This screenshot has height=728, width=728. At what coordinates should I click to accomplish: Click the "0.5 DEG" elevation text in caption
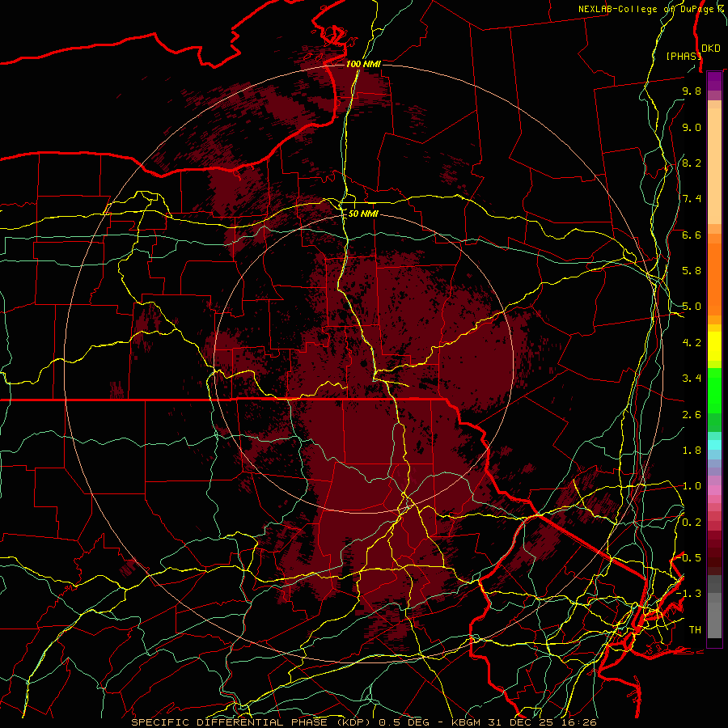(404, 722)
